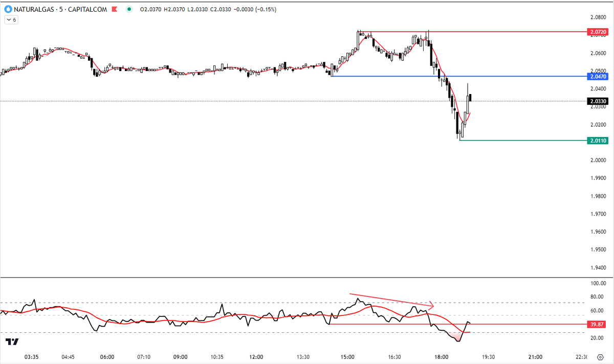This screenshot has height=364, width=614.
Task: Click the RSI scale label 20.00
Action: 598,338
